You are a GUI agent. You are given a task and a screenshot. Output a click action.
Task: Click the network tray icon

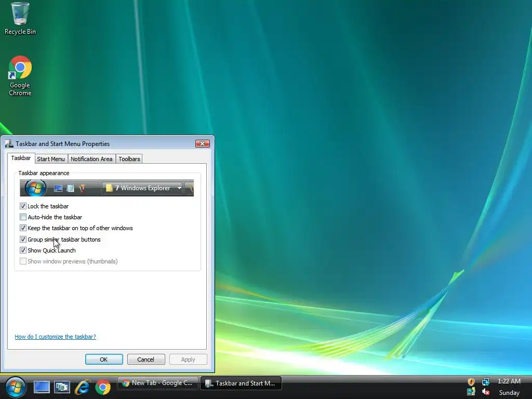pyautogui.click(x=486, y=382)
